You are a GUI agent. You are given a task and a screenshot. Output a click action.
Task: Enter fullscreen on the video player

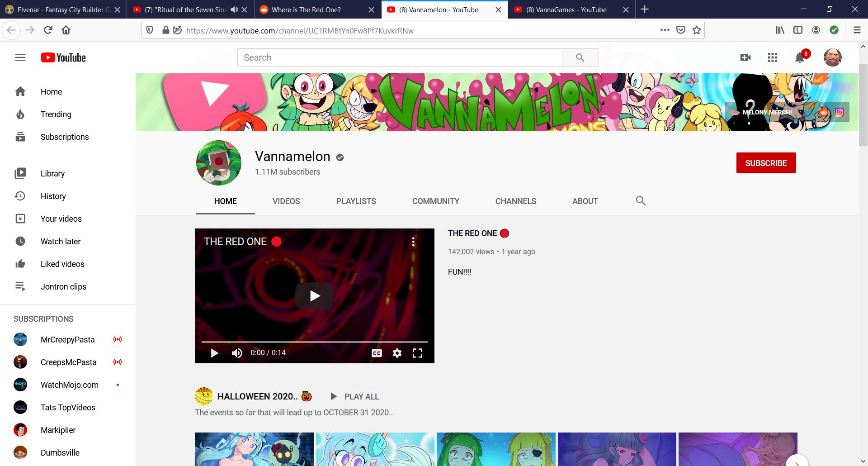417,353
